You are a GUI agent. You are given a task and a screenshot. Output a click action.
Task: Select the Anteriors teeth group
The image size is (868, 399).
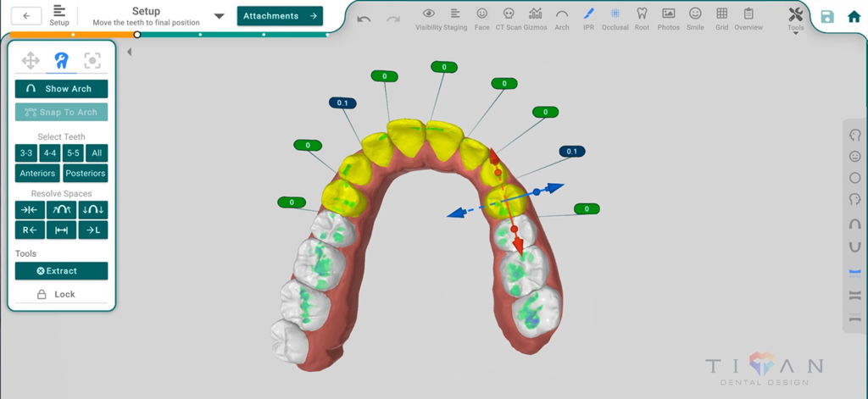(x=37, y=173)
